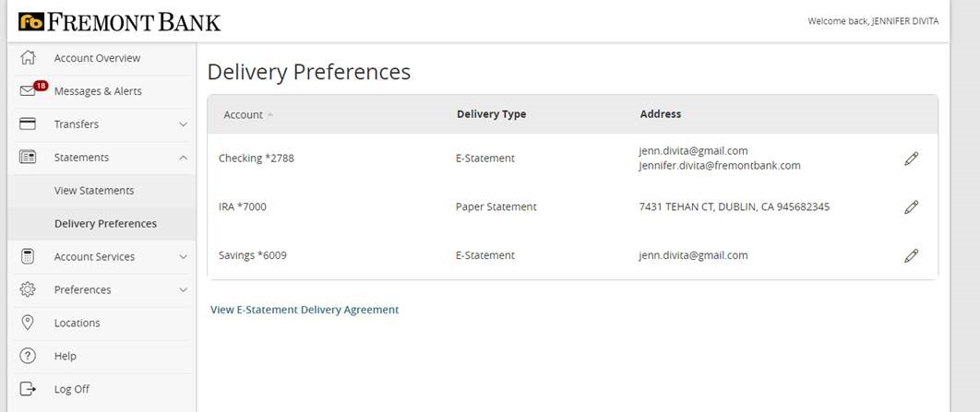Open View E-Statement Delivery Agreement link
980x412 pixels.
coord(305,310)
